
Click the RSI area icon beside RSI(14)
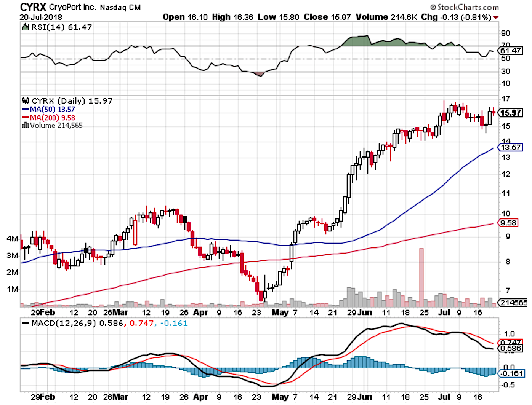click(26, 27)
